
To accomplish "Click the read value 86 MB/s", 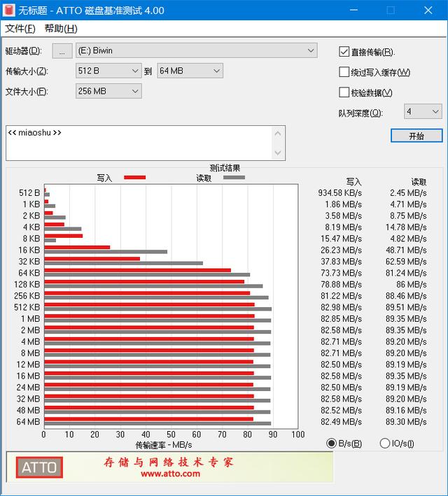I will [x=412, y=284].
